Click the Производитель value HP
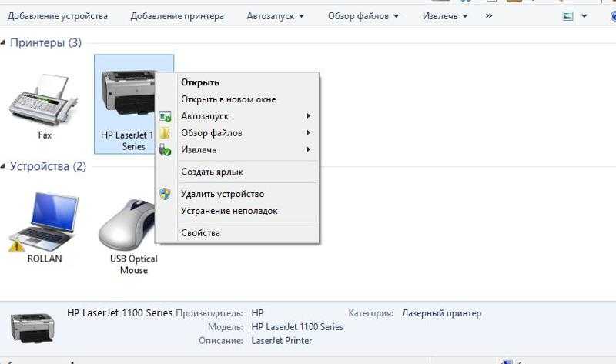Image resolution: width=616 pixels, height=364 pixels. click(257, 313)
